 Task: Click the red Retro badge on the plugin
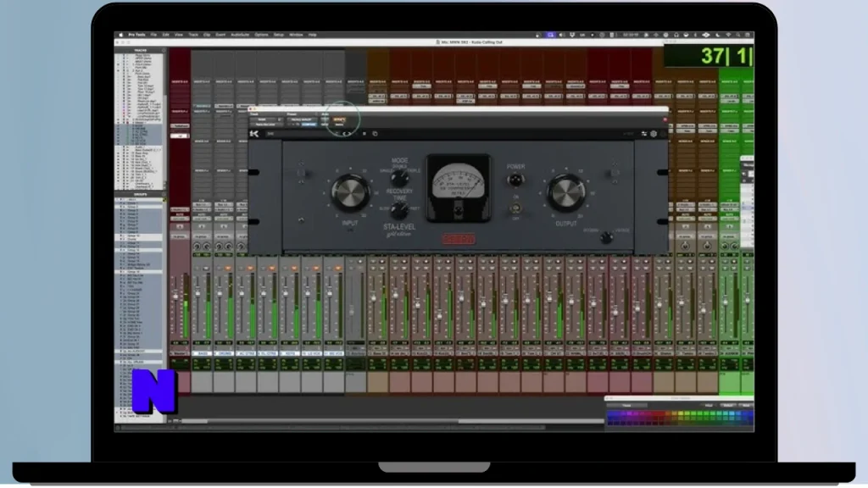click(459, 239)
